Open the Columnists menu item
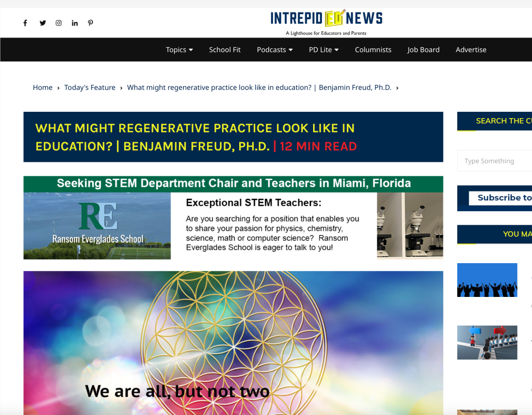Viewport: 532px width, 415px height. 373,50
